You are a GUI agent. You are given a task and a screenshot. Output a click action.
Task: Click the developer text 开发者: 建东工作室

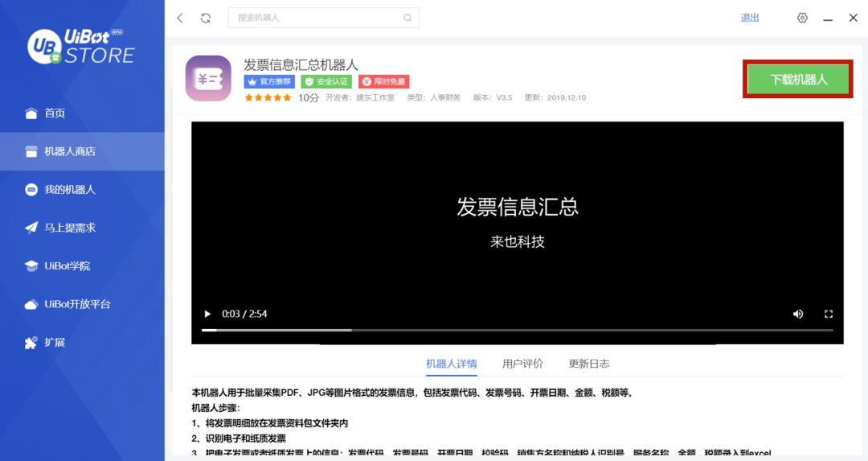pyautogui.click(x=360, y=97)
